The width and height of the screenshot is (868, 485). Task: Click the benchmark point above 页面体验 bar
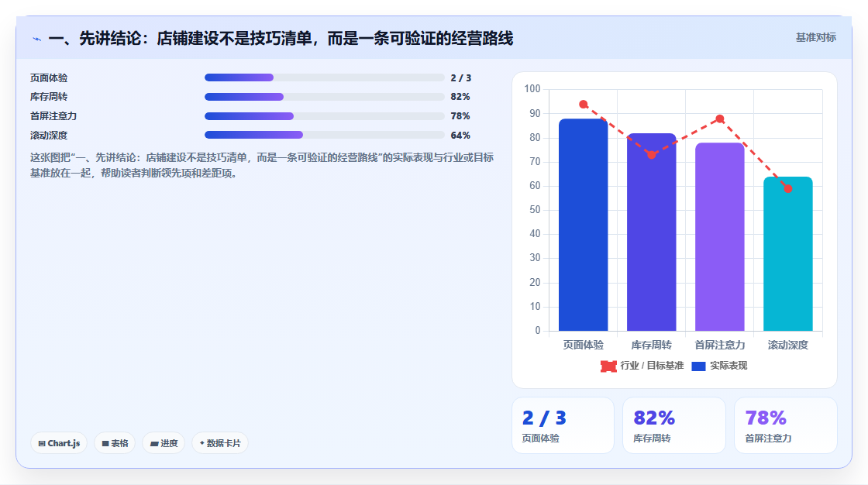(584, 104)
